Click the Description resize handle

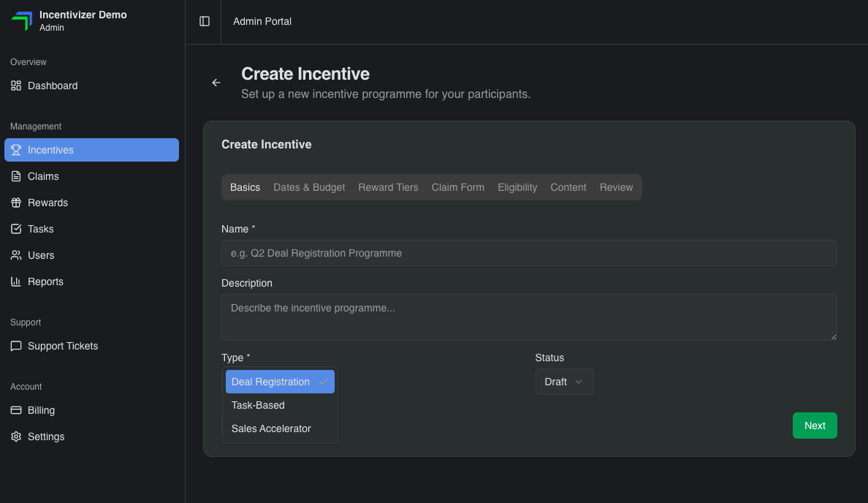click(834, 337)
